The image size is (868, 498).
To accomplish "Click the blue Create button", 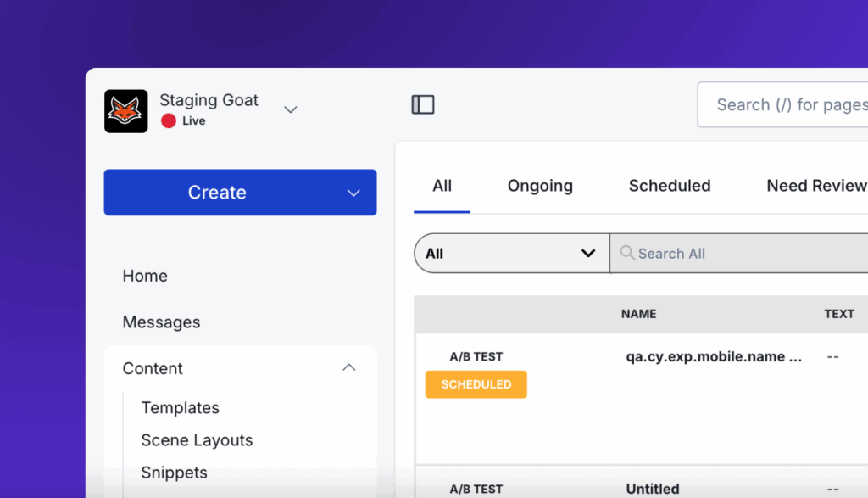I will point(217,193).
